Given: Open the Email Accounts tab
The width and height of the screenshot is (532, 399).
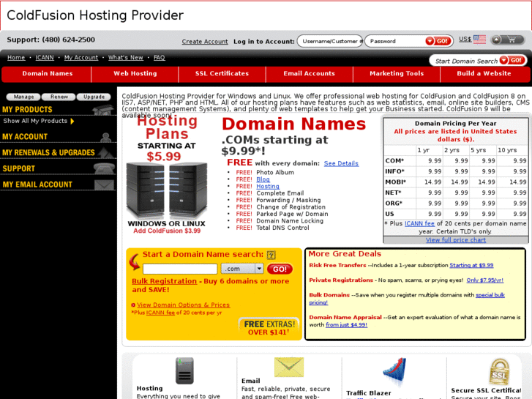Looking at the screenshot, I should coord(309,74).
